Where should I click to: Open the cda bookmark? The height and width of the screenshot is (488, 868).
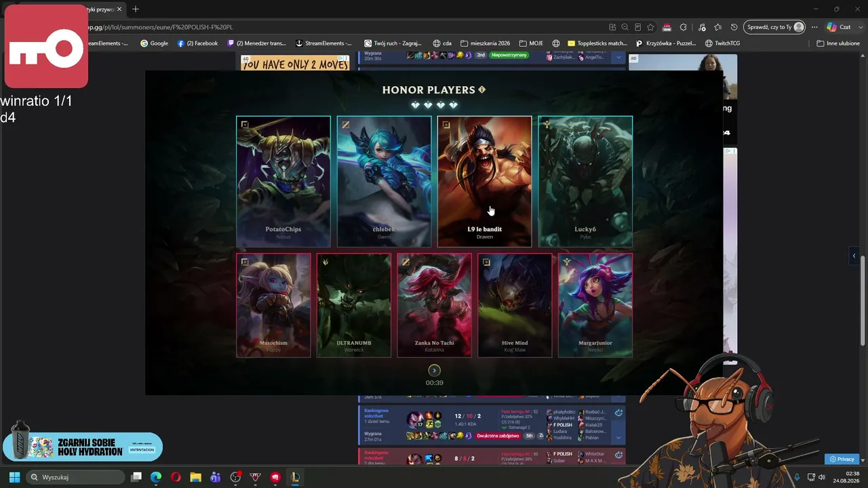click(442, 43)
